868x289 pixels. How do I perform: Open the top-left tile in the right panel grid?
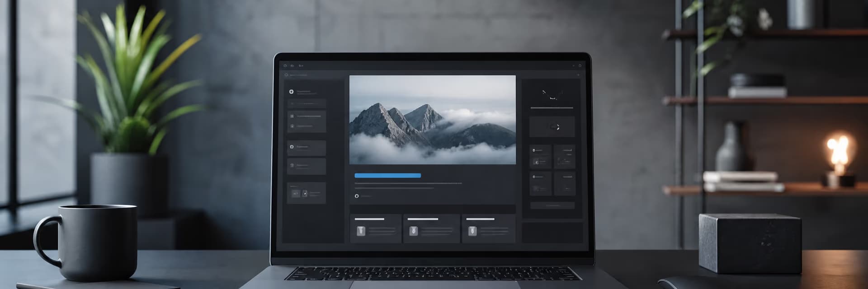pyautogui.click(x=540, y=157)
